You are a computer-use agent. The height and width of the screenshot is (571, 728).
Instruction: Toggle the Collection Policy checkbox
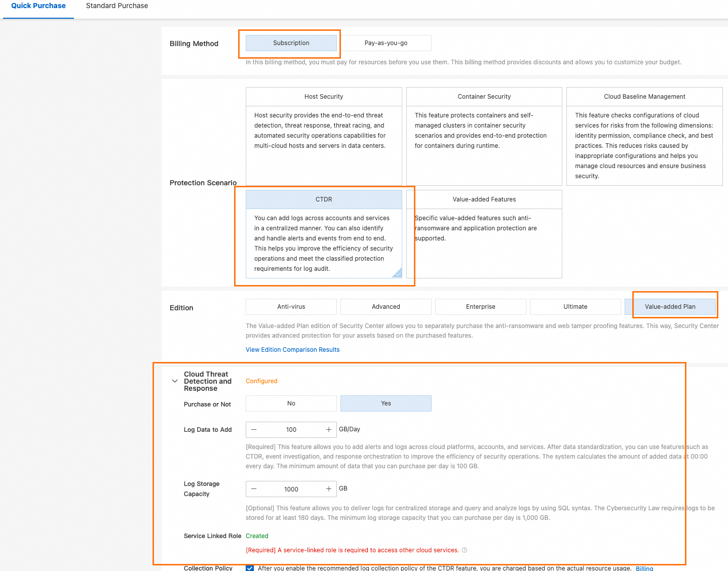pos(250,568)
